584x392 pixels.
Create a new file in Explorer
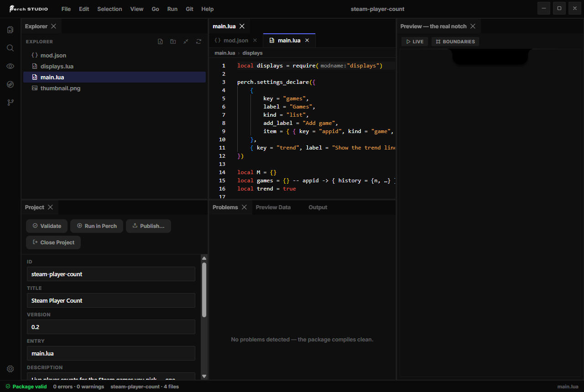coord(160,41)
